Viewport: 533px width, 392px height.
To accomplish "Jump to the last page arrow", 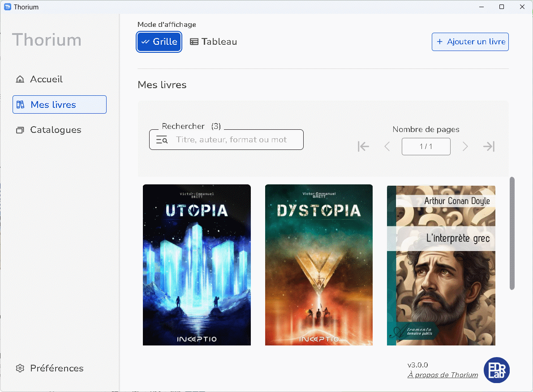I will click(x=489, y=146).
